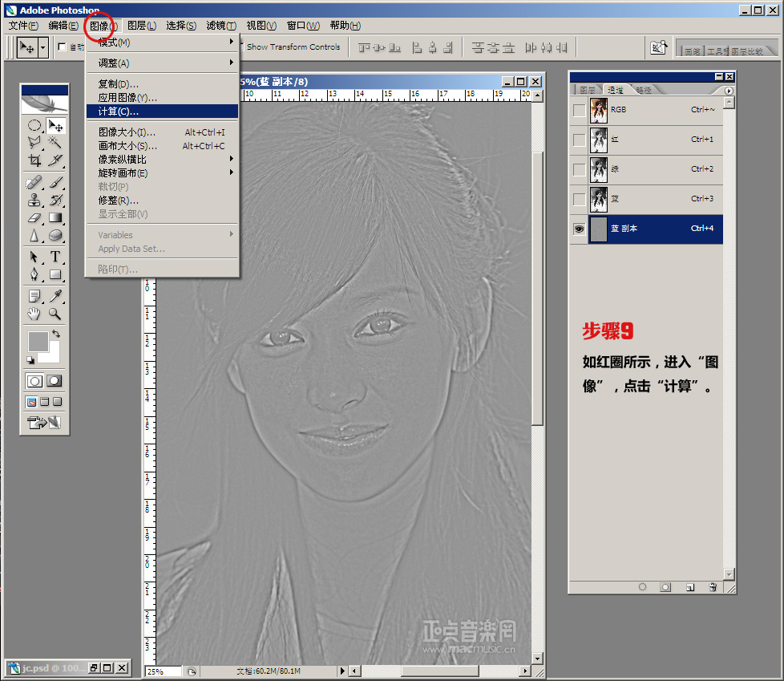Toggle visibility of the 红 channel
The width and height of the screenshot is (784, 681).
[579, 140]
